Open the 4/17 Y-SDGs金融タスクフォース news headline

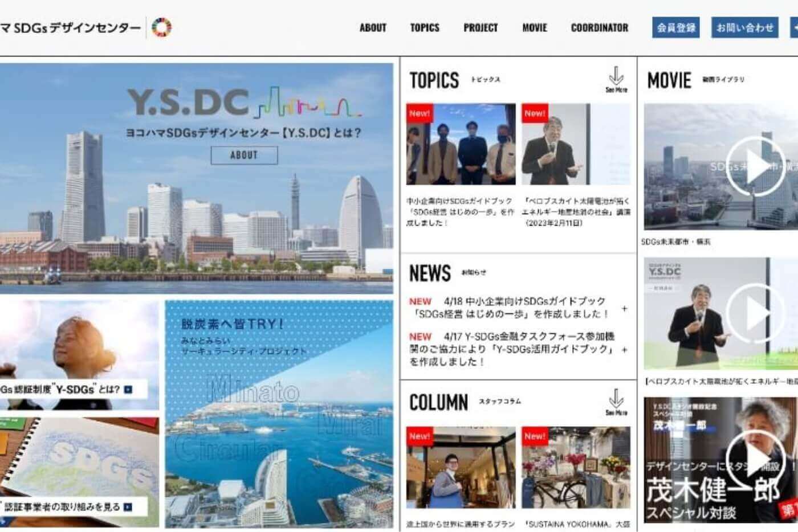pyautogui.click(x=512, y=349)
